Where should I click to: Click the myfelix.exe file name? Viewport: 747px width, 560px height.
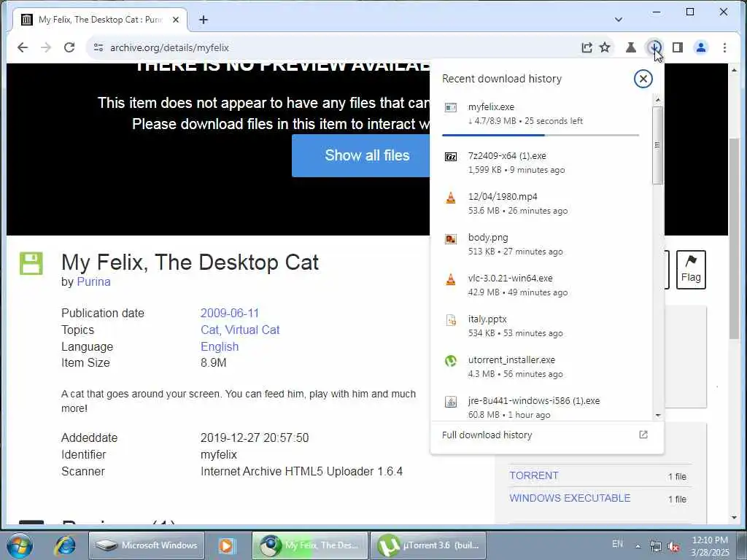pyautogui.click(x=491, y=106)
